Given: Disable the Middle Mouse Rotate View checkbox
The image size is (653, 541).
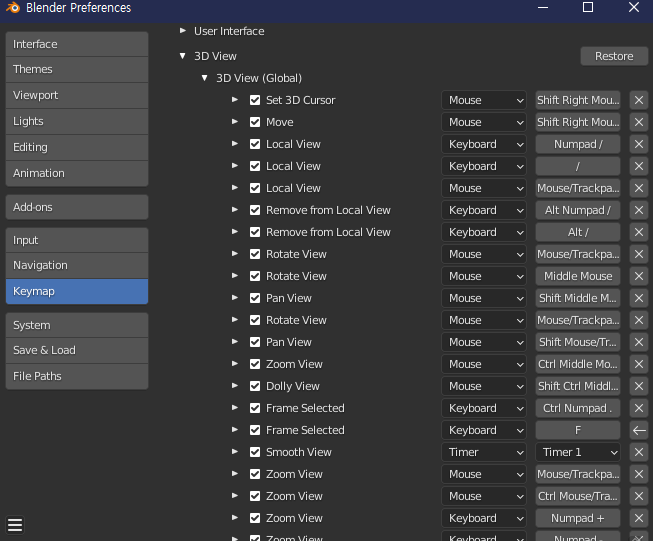Looking at the screenshot, I should pyautogui.click(x=255, y=277).
